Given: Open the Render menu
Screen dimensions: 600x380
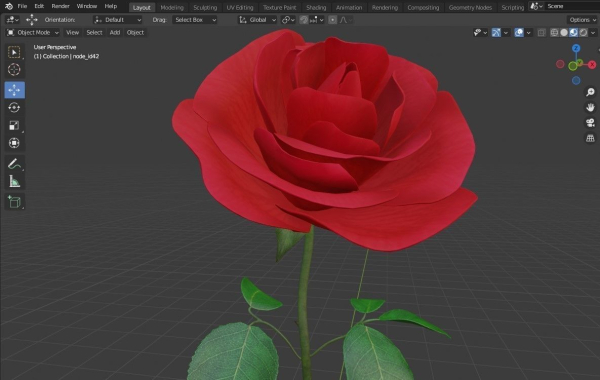Looking at the screenshot, I should tap(60, 6).
